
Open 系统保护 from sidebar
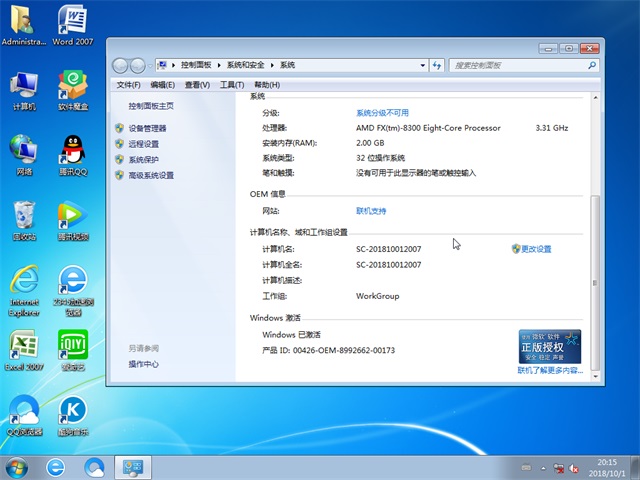[144, 160]
